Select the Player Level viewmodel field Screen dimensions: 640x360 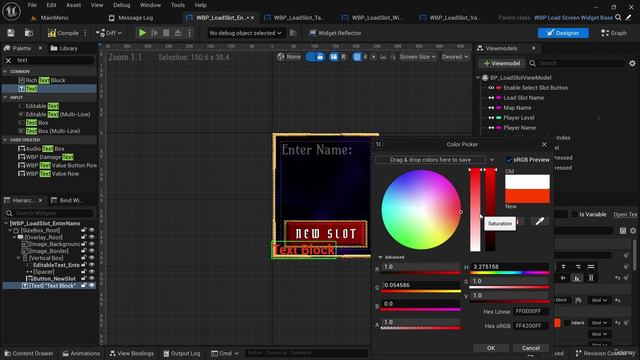(519, 118)
